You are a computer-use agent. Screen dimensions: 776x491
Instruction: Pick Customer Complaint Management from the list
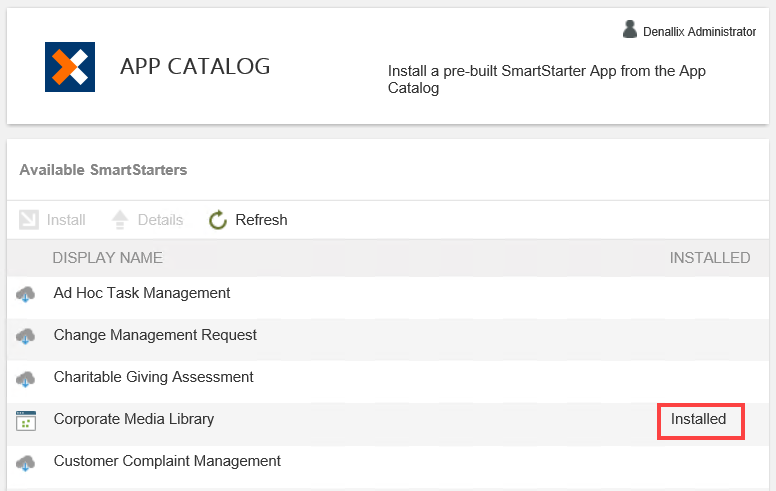[x=167, y=461]
